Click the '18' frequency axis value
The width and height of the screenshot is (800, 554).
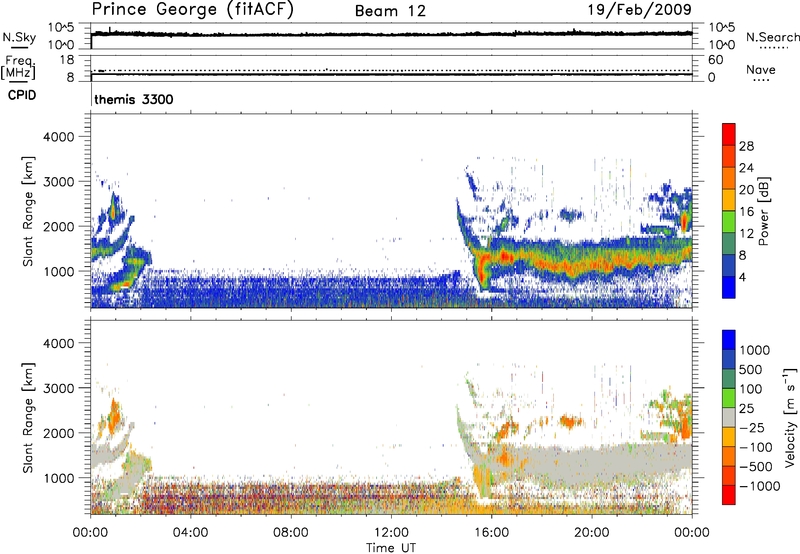[67, 60]
